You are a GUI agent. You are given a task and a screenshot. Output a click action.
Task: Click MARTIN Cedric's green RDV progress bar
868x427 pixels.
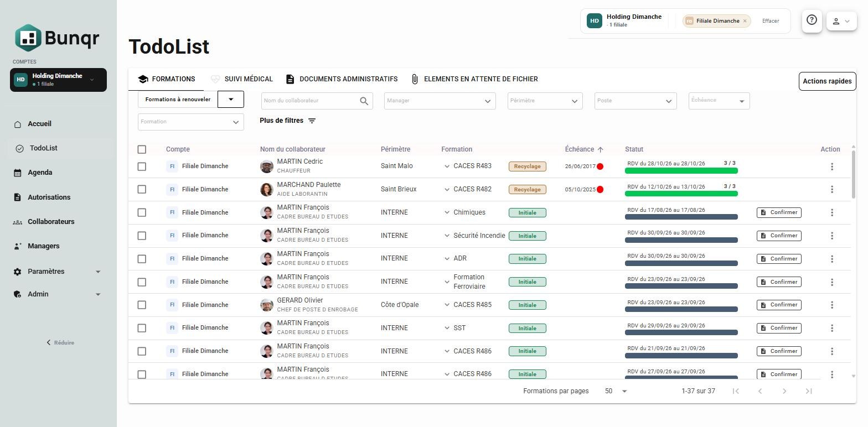pyautogui.click(x=681, y=171)
